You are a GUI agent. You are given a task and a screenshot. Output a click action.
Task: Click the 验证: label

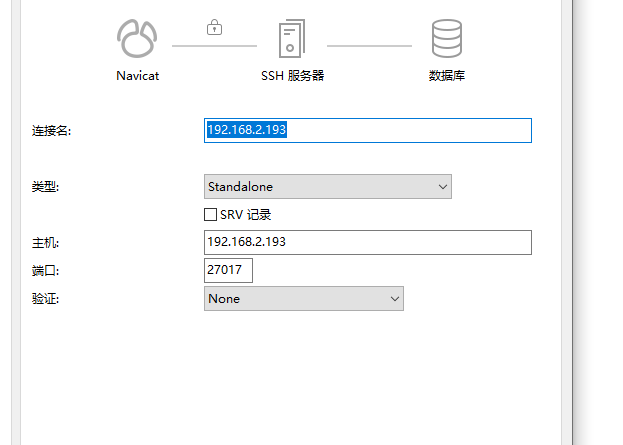45,299
